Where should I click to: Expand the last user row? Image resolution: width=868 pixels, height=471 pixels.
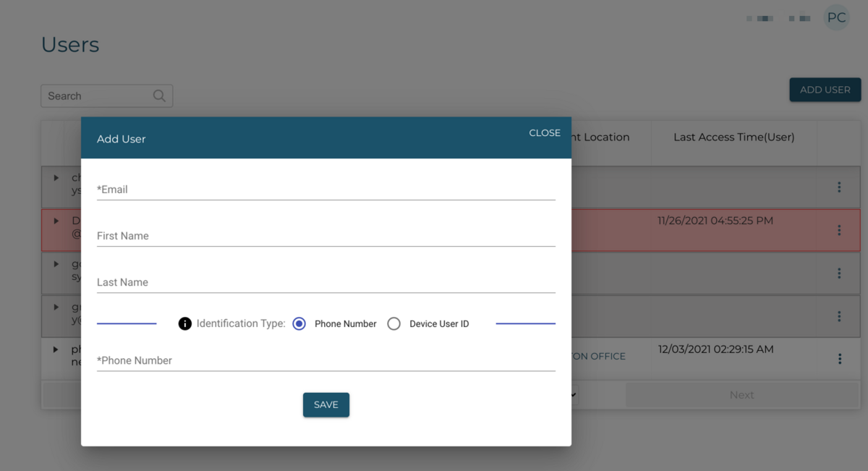pyautogui.click(x=56, y=349)
